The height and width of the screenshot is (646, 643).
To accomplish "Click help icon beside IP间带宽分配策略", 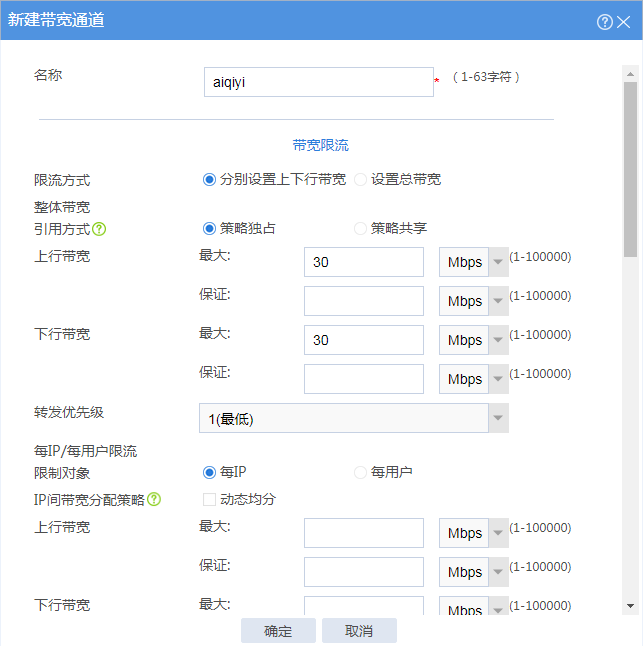I will [x=154, y=499].
